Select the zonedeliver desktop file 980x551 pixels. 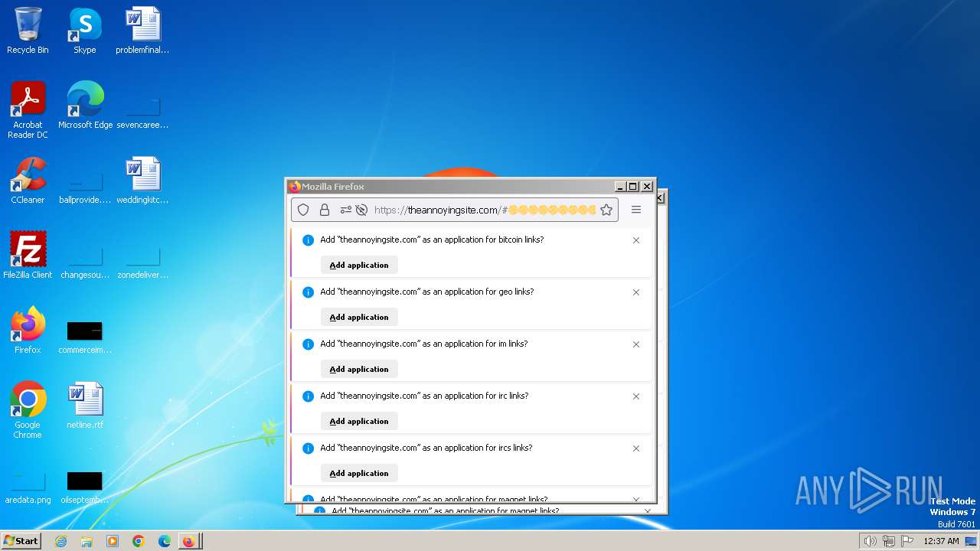coord(142,262)
